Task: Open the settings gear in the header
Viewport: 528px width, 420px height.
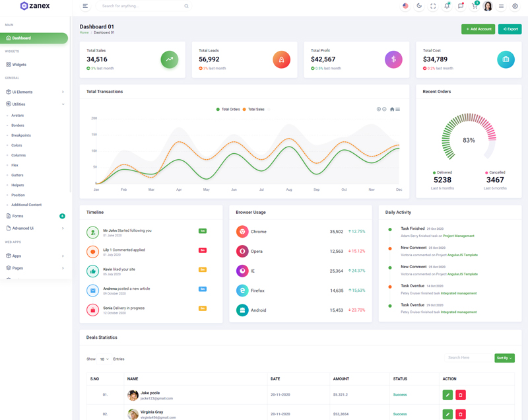Action: pos(515,6)
